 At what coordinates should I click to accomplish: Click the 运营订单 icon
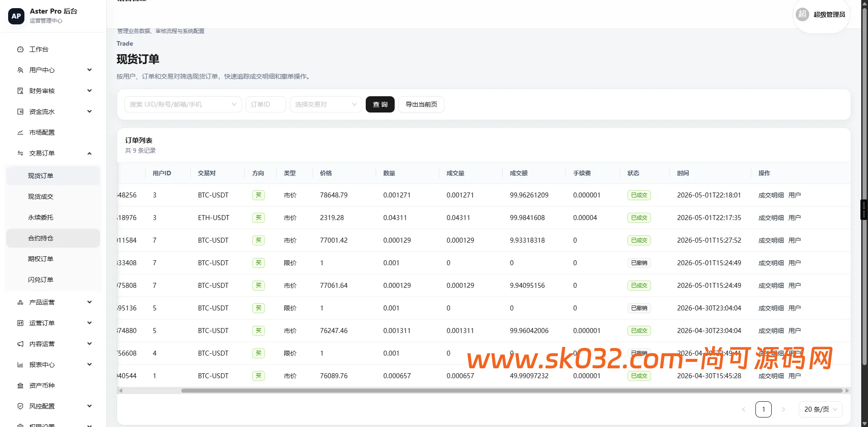(20, 323)
